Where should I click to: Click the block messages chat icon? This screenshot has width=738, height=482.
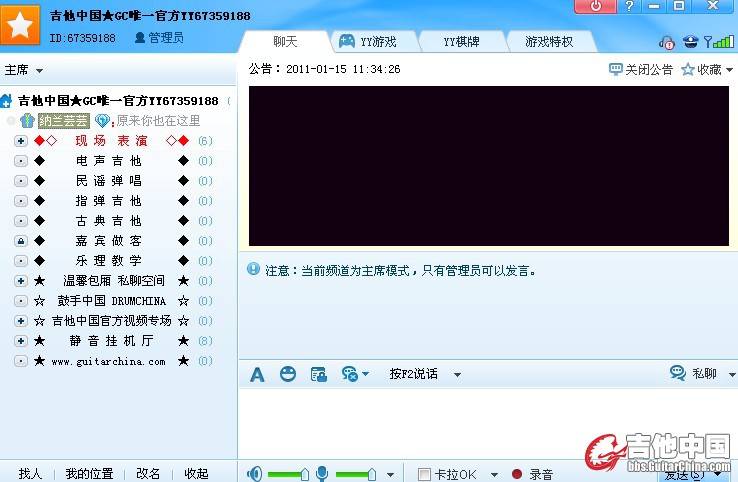[350, 374]
